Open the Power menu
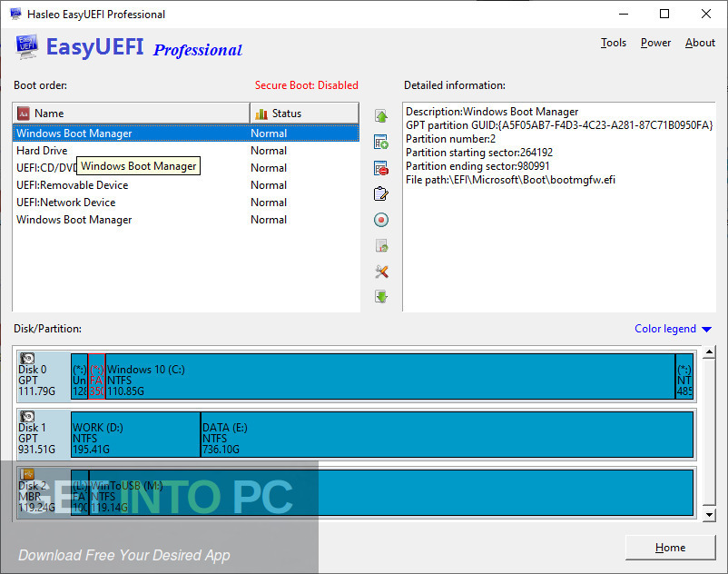The height and width of the screenshot is (574, 728). [655, 43]
